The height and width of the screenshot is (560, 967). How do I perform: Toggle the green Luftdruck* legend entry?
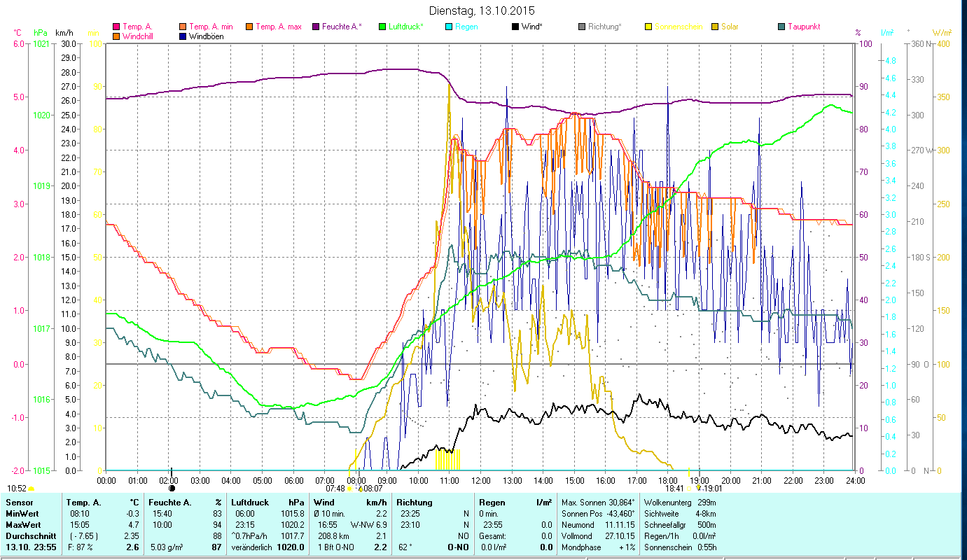click(382, 27)
